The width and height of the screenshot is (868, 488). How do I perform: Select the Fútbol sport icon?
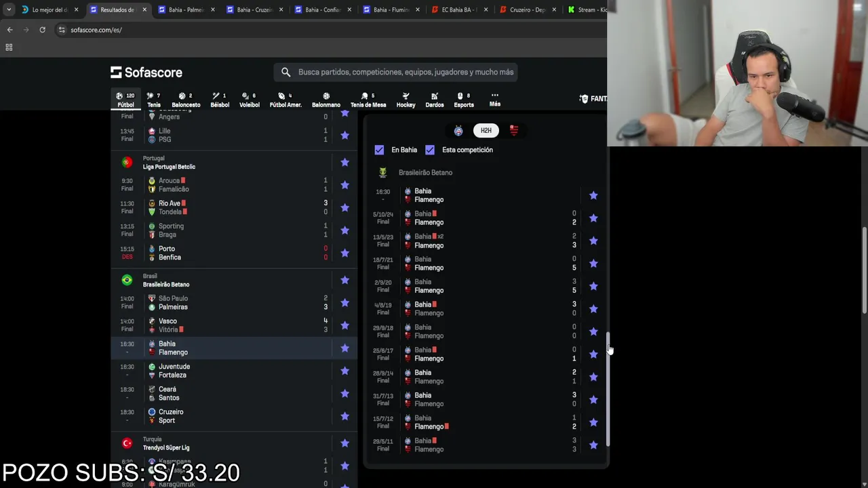point(125,100)
